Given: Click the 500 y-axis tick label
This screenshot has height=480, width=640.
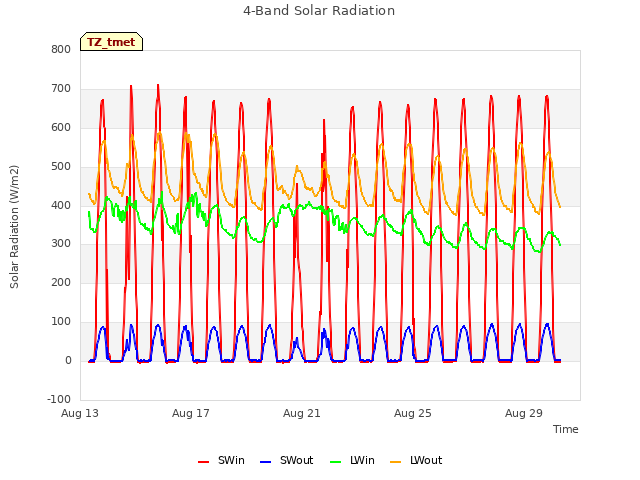Looking at the screenshot, I should tap(61, 167).
